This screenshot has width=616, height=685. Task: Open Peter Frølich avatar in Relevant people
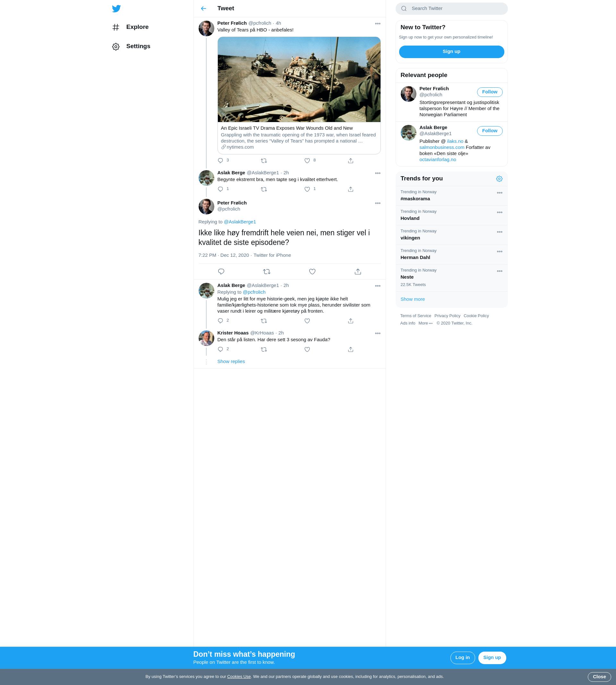click(408, 94)
